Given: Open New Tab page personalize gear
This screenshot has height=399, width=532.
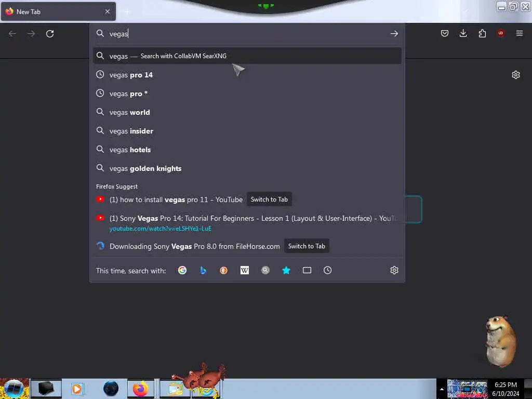Looking at the screenshot, I should coord(516,75).
